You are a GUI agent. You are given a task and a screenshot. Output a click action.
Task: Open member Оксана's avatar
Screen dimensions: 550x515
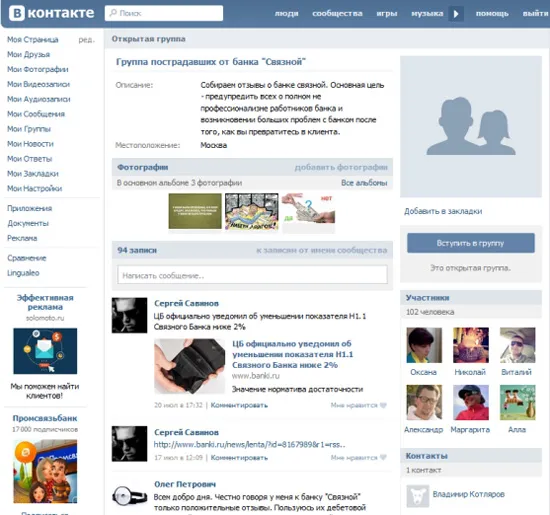tap(424, 345)
